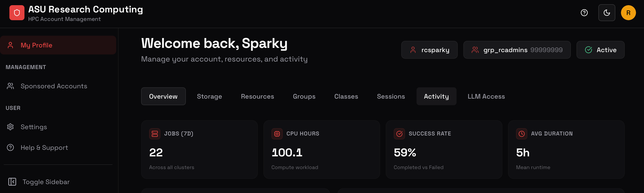
Task: Toggle dark mode with the moon icon
Action: (x=607, y=13)
